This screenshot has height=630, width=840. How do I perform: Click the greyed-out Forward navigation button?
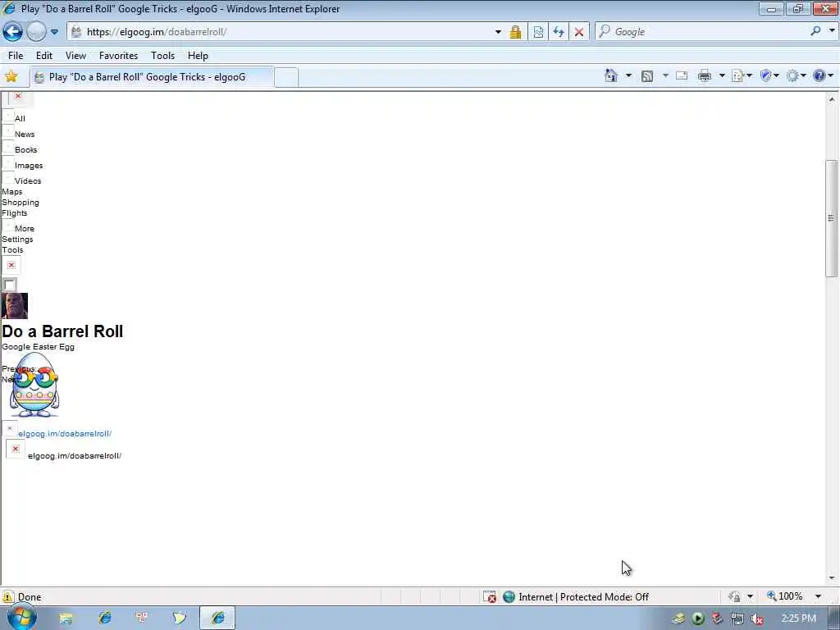coord(36,32)
